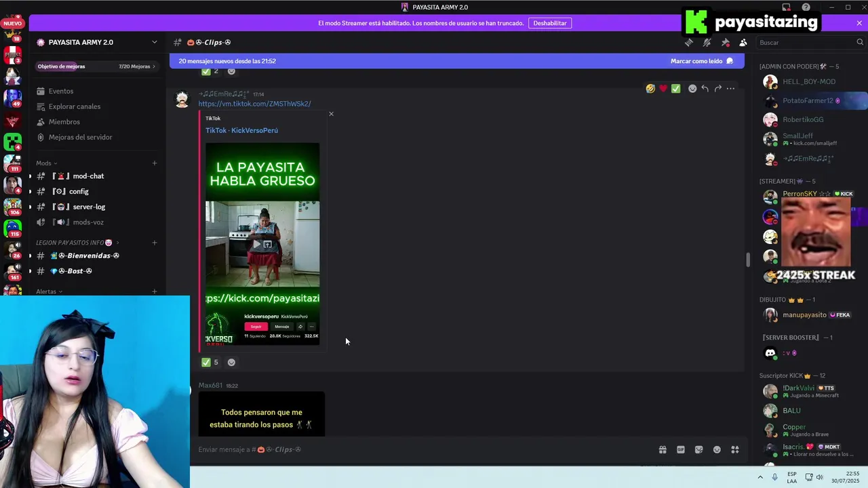868x488 pixels.
Task: Open taskbar volume control
Action: (x=820, y=477)
